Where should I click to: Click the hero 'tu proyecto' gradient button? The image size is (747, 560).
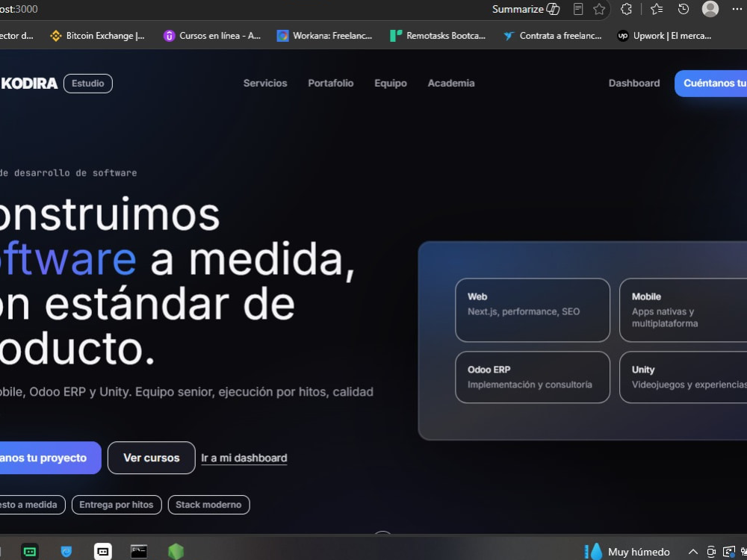(x=50, y=458)
